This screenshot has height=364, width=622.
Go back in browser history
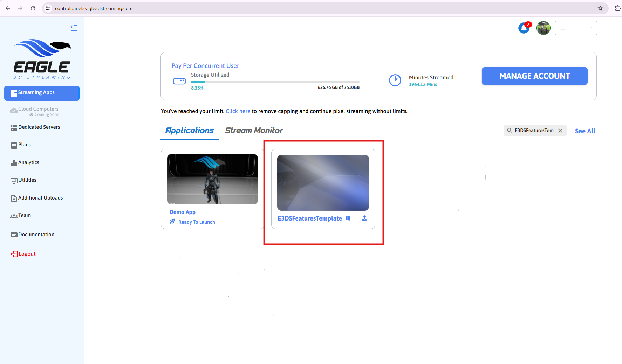8,8
